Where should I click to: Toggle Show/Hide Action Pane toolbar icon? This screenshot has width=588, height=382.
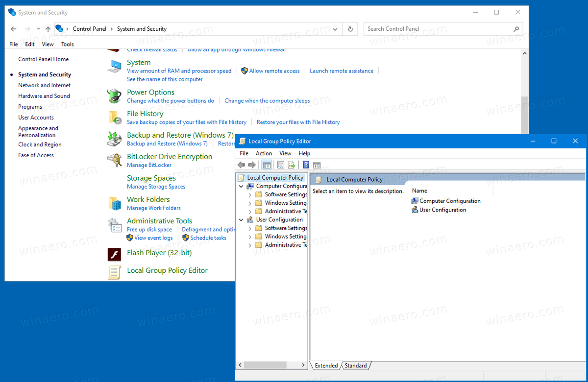coord(317,165)
